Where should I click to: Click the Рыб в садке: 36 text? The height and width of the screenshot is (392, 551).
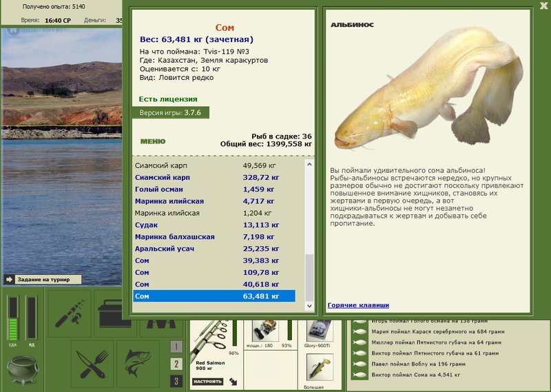tap(282, 136)
